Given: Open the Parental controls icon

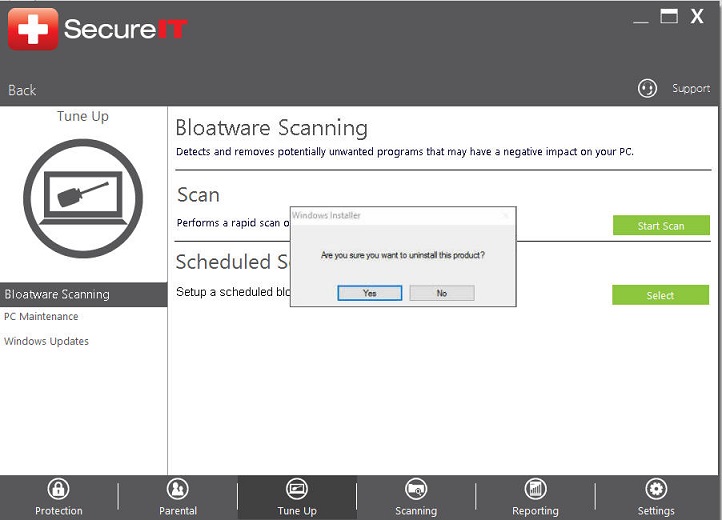Looking at the screenshot, I should click(x=178, y=489).
